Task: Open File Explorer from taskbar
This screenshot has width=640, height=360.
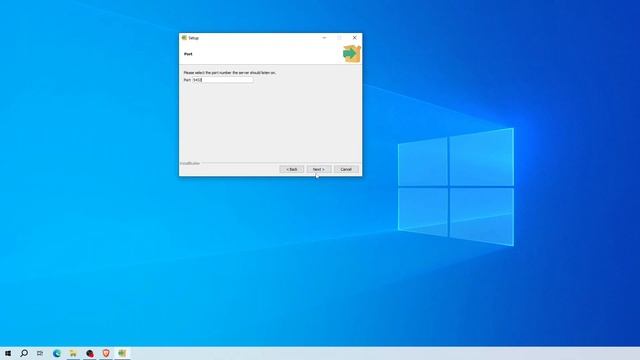Action: pyautogui.click(x=73, y=353)
